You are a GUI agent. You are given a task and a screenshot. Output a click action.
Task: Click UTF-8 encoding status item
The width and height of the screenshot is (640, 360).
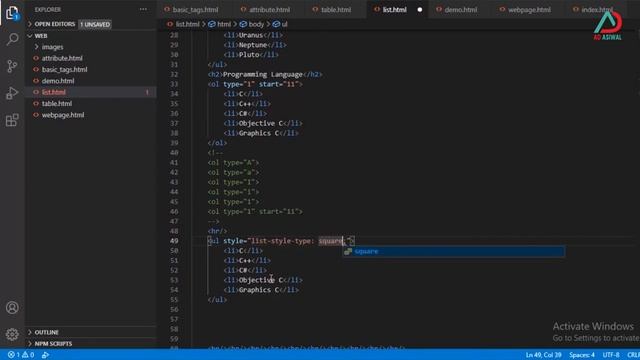click(611, 355)
